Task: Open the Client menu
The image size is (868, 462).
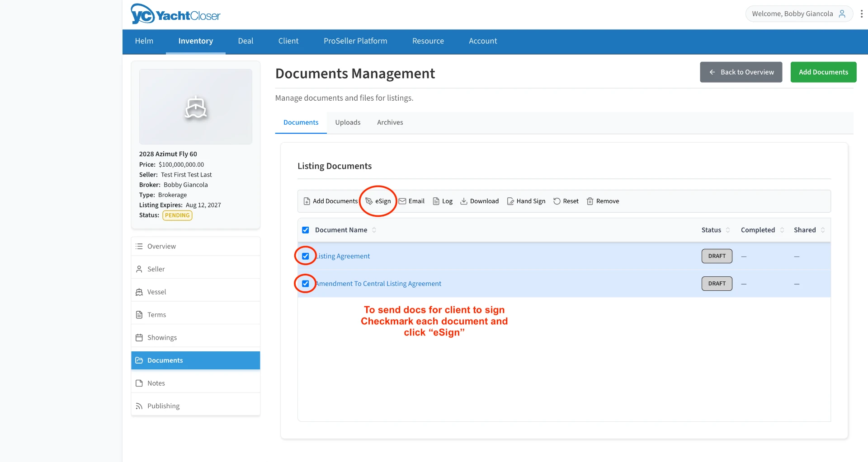Action: pos(288,41)
